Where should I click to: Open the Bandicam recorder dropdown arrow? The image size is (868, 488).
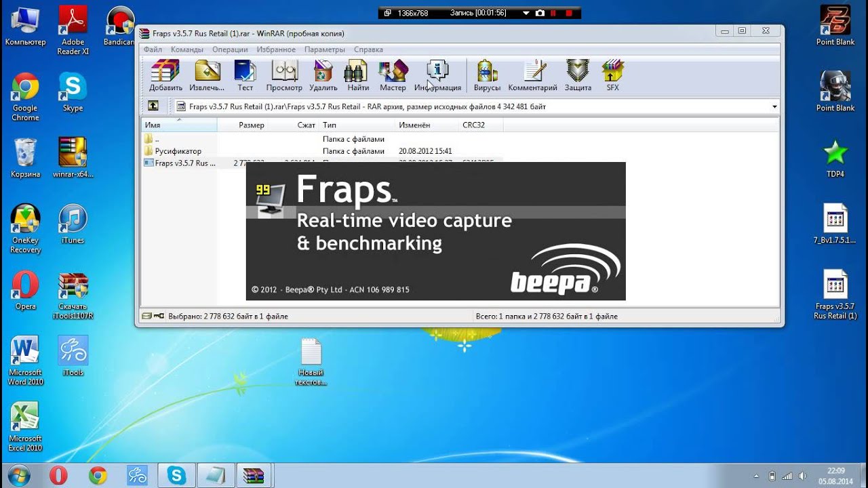(x=526, y=13)
